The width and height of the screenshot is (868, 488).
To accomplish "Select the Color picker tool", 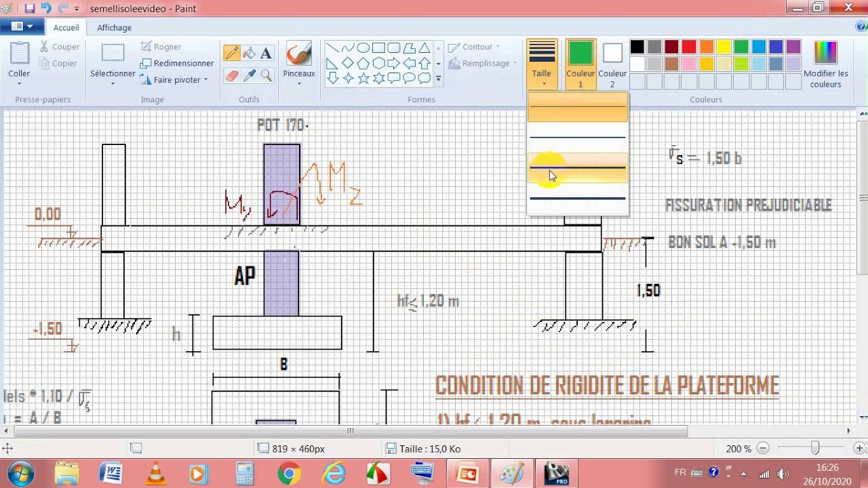I will pyautogui.click(x=249, y=76).
